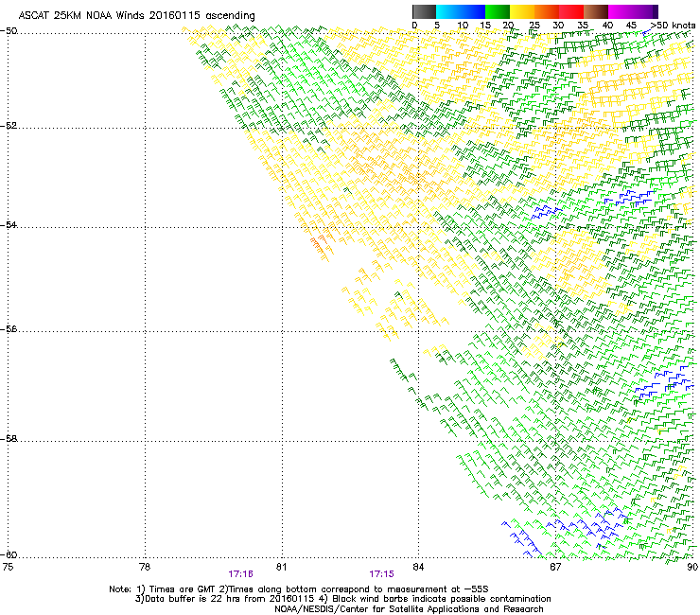Select the red 30-35 knots legend swatch
700x615 pixels.
571,11
